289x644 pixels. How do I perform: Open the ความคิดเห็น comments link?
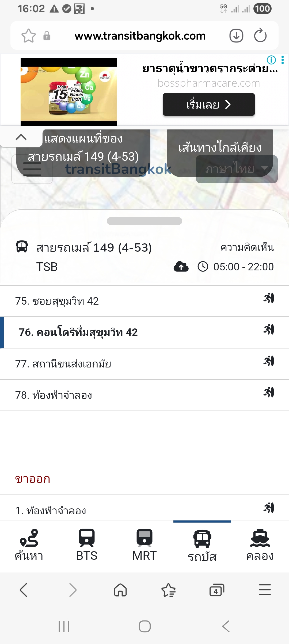click(247, 247)
